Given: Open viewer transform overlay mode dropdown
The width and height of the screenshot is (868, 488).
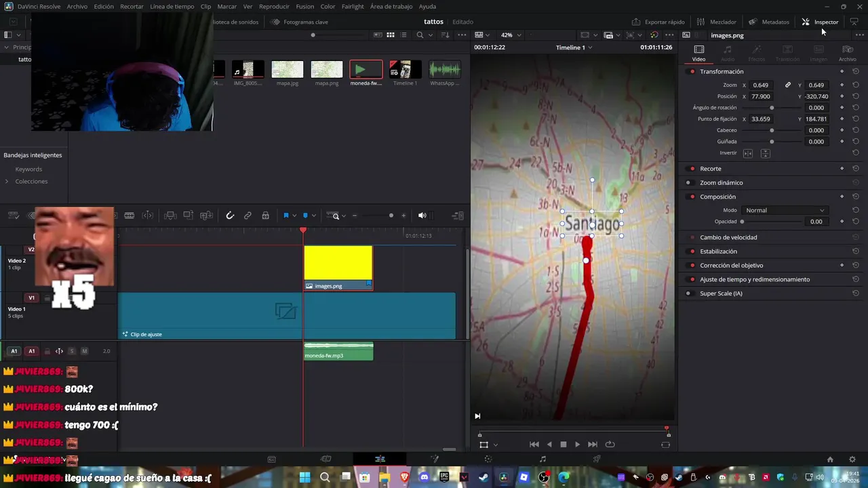Looking at the screenshot, I should pos(496,445).
